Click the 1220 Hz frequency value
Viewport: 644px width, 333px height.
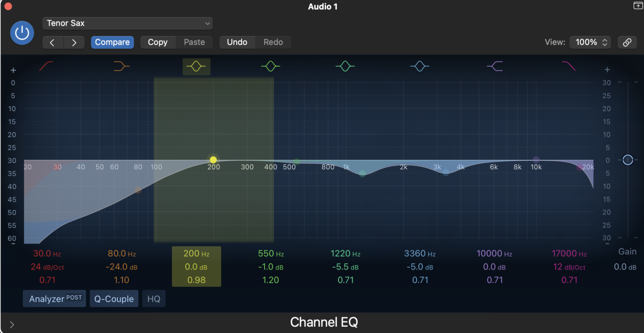pyautogui.click(x=345, y=253)
